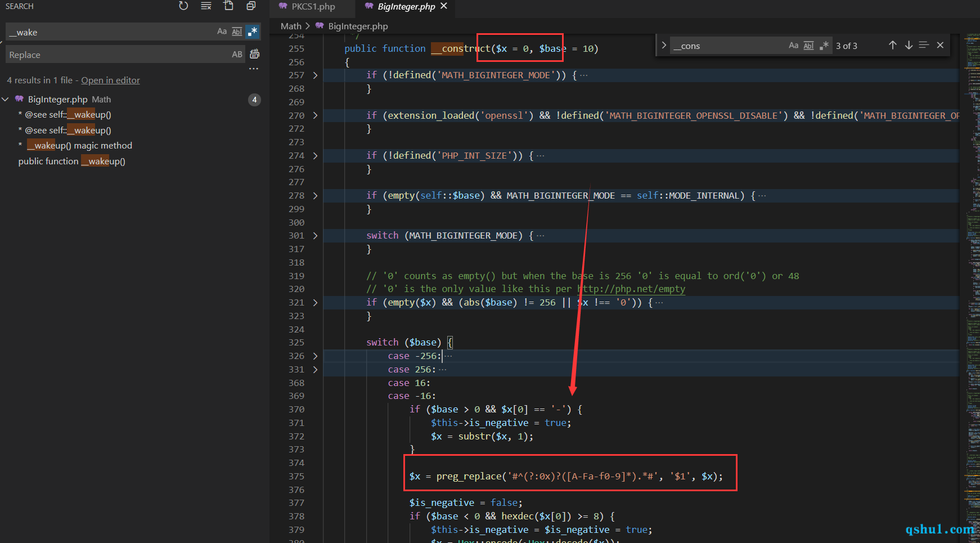The image size is (980, 543).
Task: Click line number 375 in gutter
Action: 296,477
